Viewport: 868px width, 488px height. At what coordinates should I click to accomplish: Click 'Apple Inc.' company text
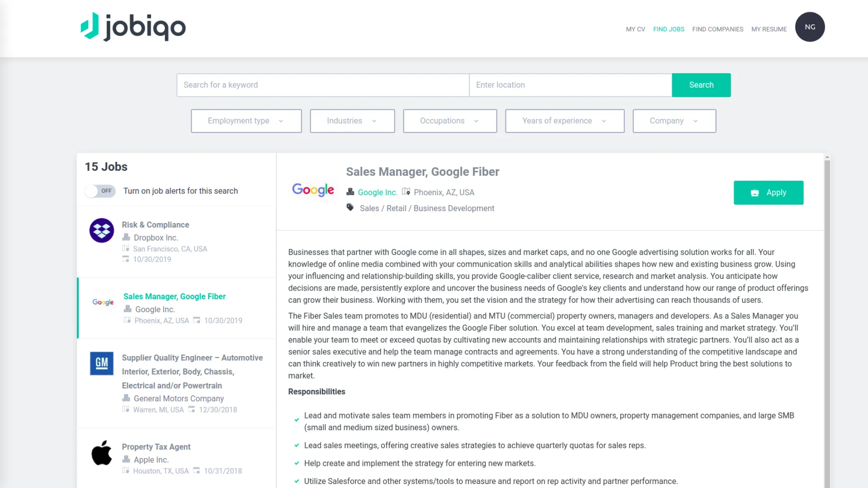[151, 460]
